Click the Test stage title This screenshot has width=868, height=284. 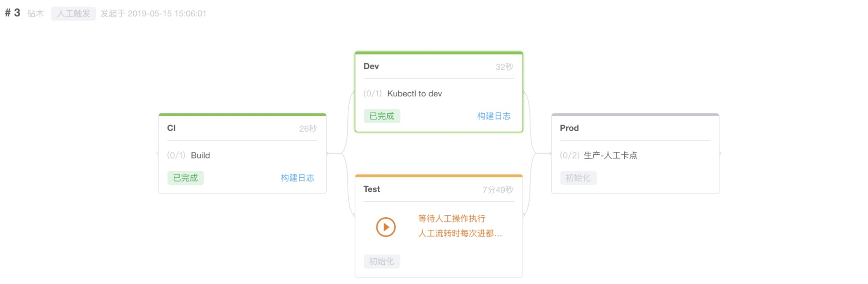tap(371, 189)
